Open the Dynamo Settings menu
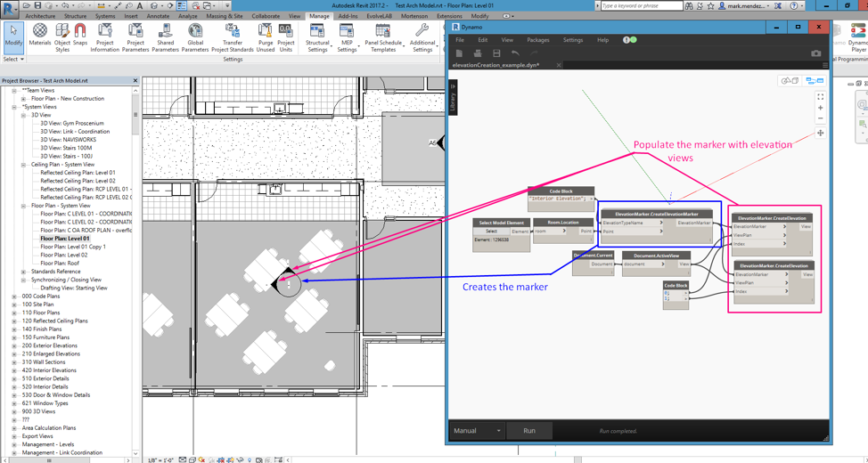 [573, 40]
